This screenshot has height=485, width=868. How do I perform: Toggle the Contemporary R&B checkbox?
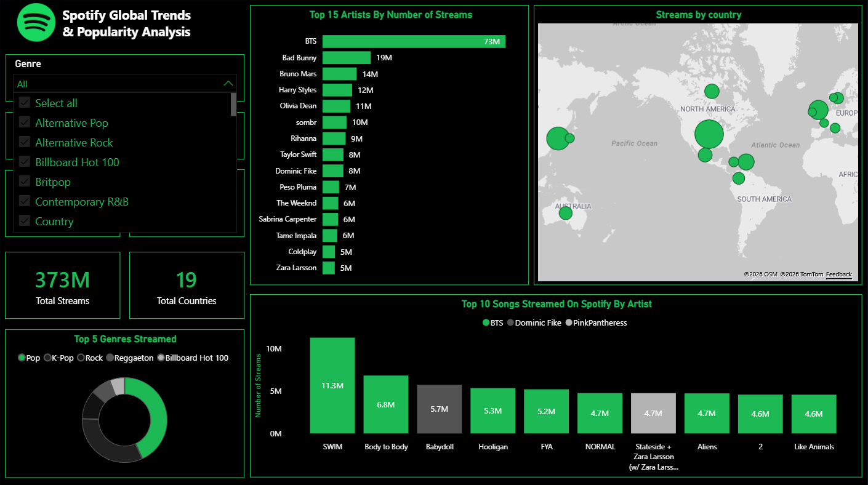(25, 201)
